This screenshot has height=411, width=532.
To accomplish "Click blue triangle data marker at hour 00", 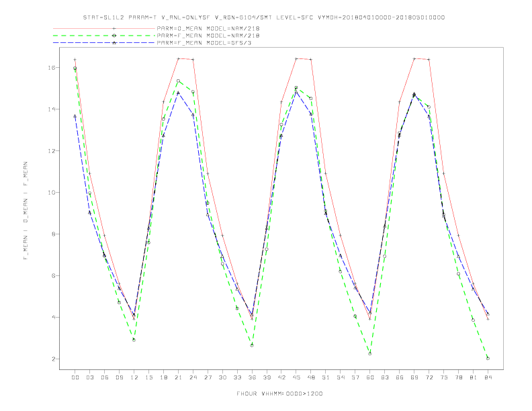I will 75,116.
